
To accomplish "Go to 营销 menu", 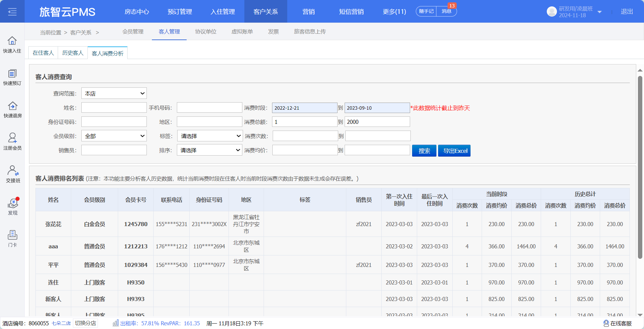I will tap(308, 11).
